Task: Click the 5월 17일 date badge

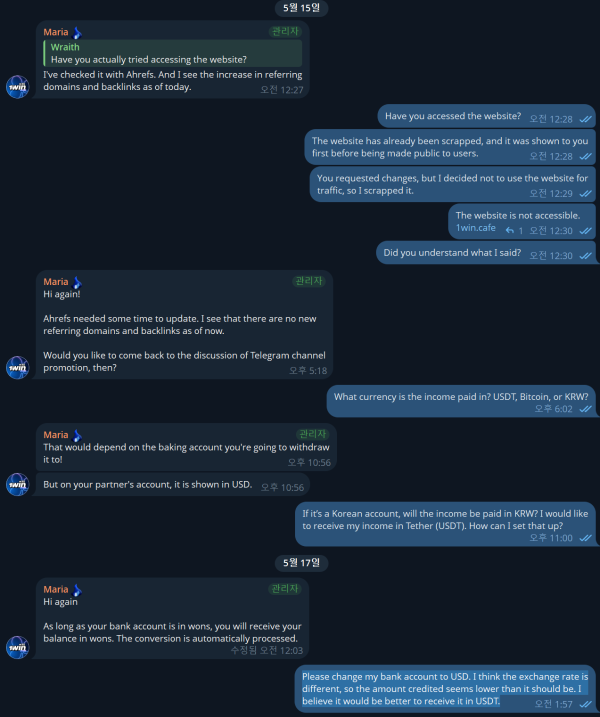Action: [x=301, y=563]
